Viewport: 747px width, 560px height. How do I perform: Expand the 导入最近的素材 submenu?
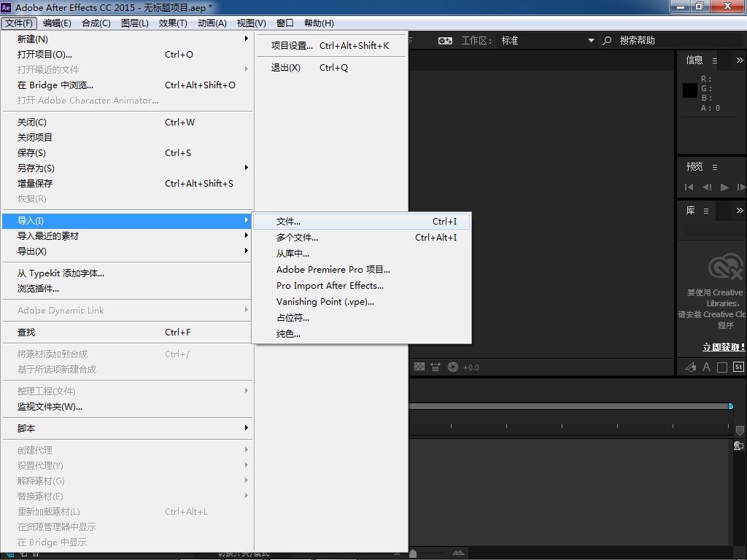click(127, 236)
